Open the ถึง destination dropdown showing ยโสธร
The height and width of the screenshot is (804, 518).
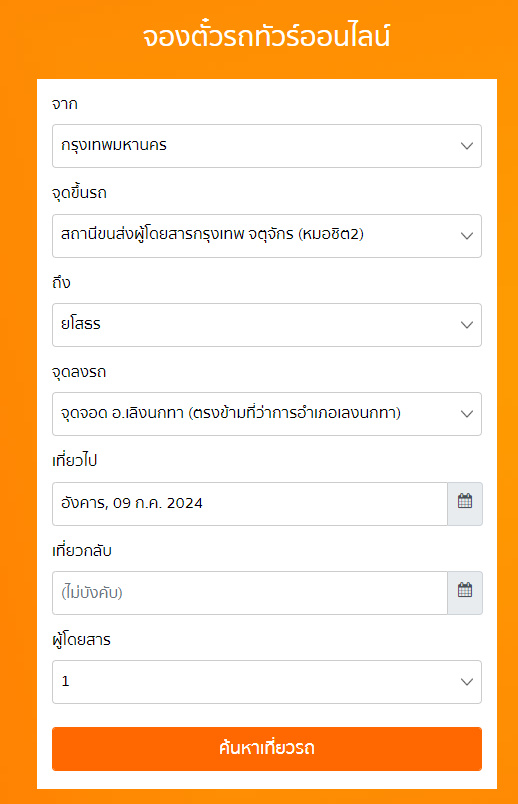[x=267, y=325]
